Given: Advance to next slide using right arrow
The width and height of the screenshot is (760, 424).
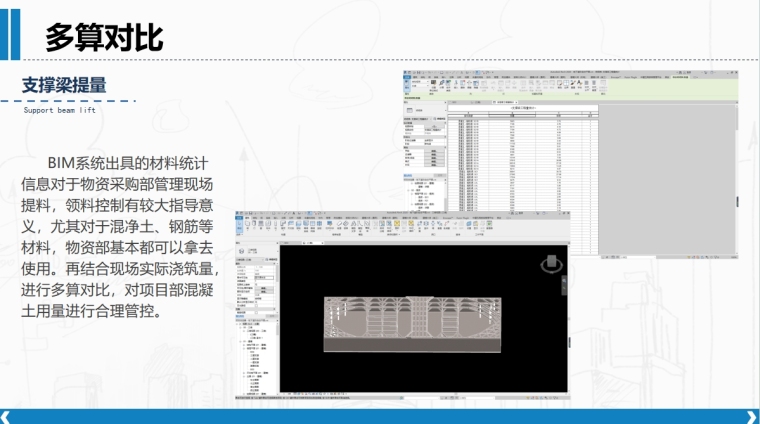Looking at the screenshot, I should [753, 416].
